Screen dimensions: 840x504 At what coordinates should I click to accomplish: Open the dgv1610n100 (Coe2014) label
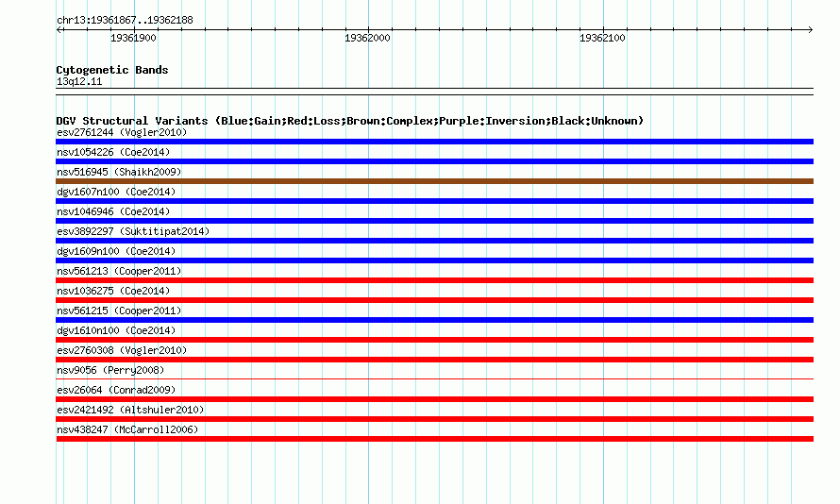coord(116,330)
